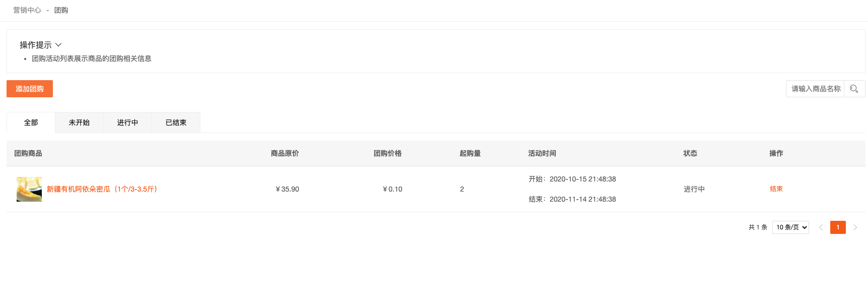This screenshot has height=305, width=868.
Task: Click start time 2020-10-15 21:48:38
Action: [x=583, y=179]
